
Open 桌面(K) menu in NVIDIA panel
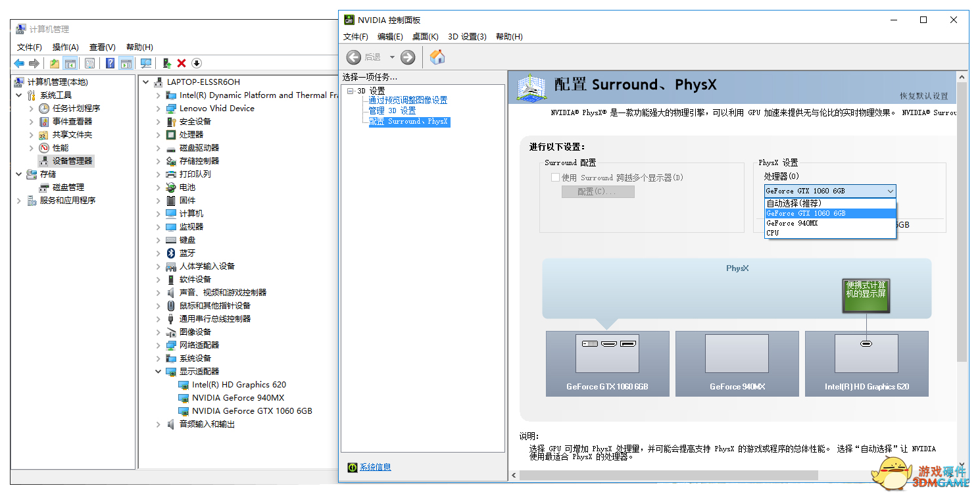tap(426, 37)
